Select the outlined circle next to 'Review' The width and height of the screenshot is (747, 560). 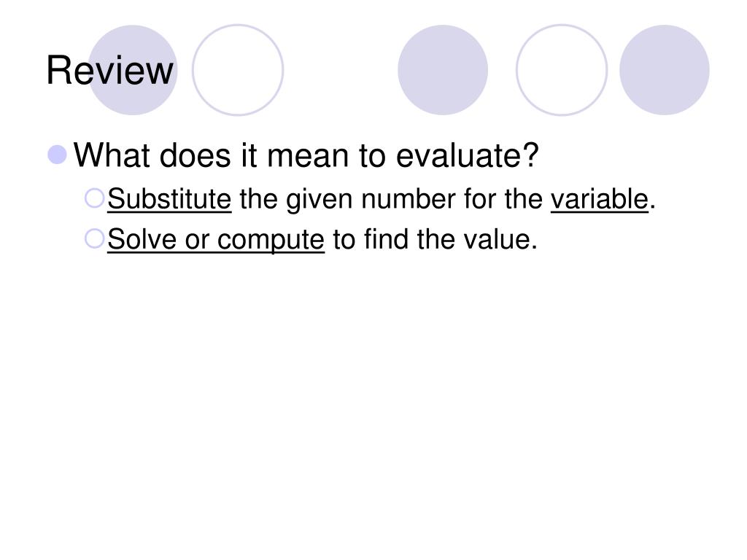tap(238, 70)
